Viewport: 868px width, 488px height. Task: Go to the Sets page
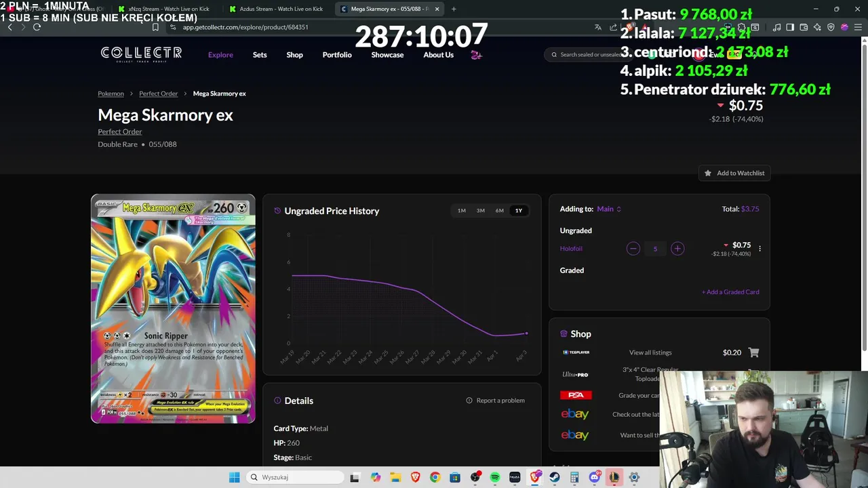click(260, 55)
